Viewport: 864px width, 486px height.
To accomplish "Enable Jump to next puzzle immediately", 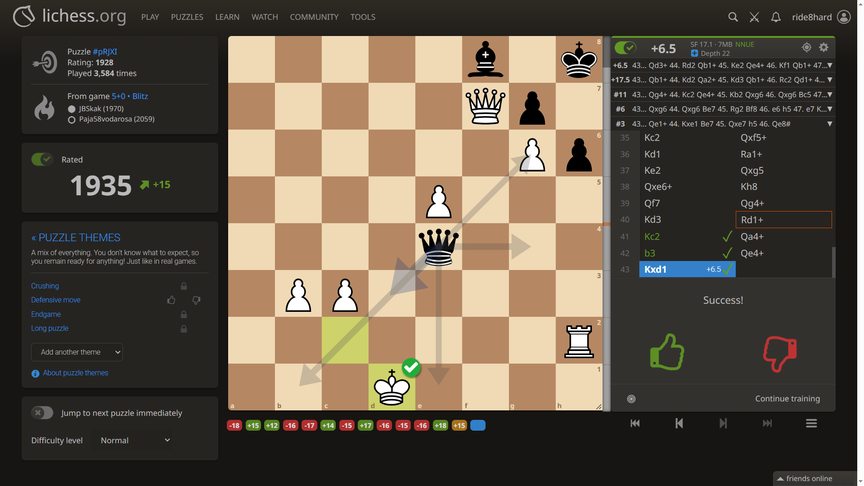I will coord(42,413).
